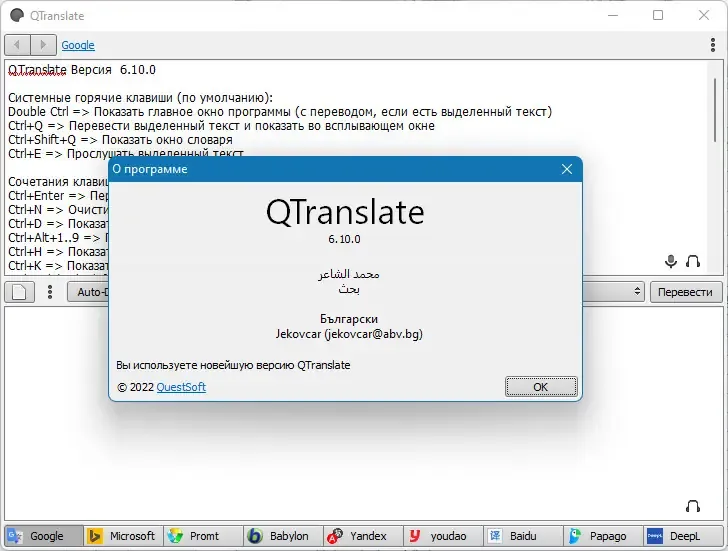This screenshot has width=728, height=551.
Task: Click the 'QTranslate Версия 6.10.0' line
Action: coord(82,70)
